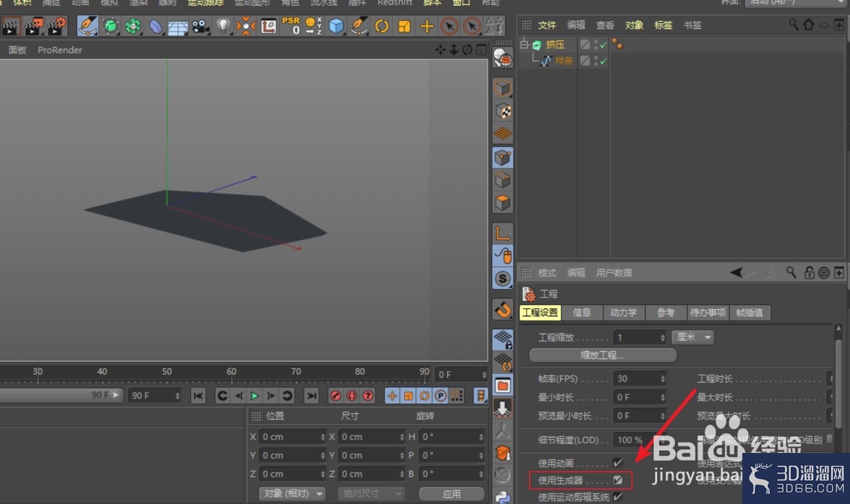Open the 对象 (相对) coordinate mode dropdown
Screen dimensions: 850x504
[x=293, y=493]
